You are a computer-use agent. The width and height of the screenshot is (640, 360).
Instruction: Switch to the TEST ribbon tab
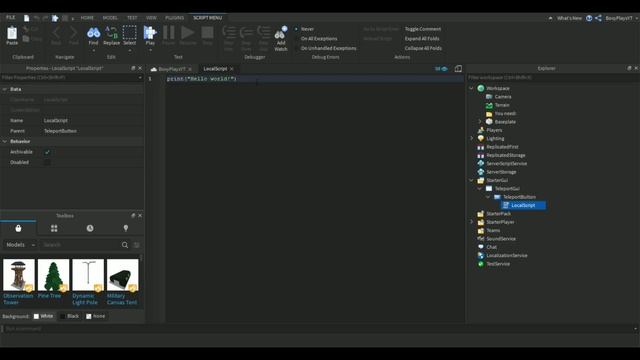[x=132, y=18]
